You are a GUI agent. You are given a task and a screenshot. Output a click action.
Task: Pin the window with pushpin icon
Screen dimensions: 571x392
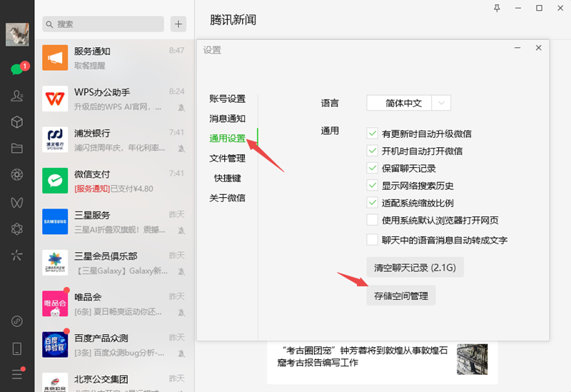point(497,8)
